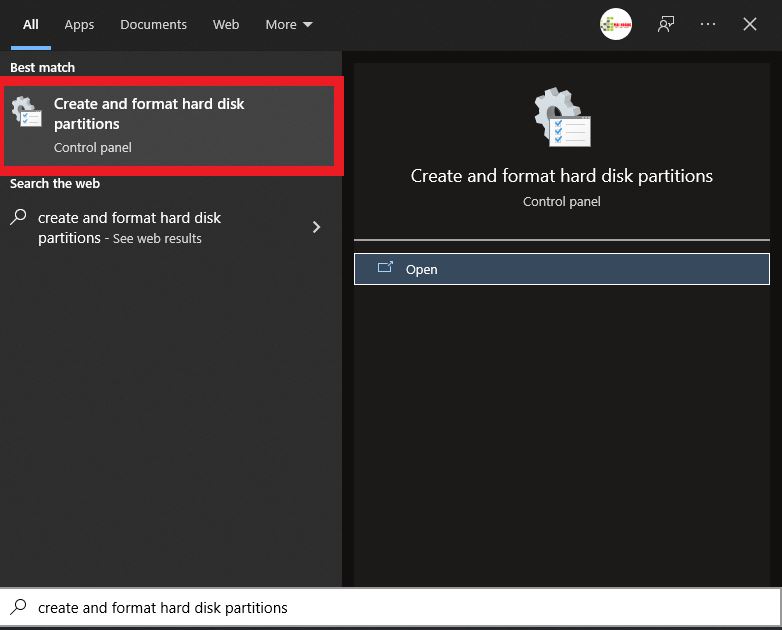The image size is (782, 630).
Task: Expand the More filter dropdown
Action: pos(289,25)
